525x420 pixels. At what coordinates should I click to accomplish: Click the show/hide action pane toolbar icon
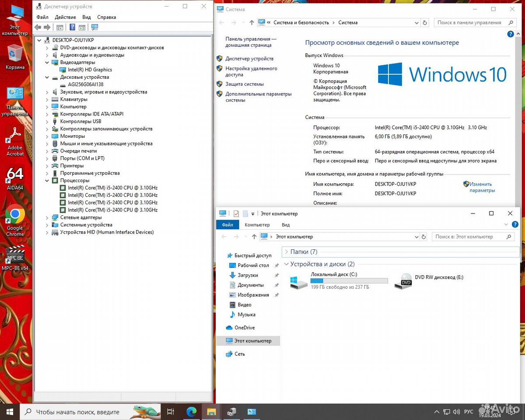[x=82, y=27]
